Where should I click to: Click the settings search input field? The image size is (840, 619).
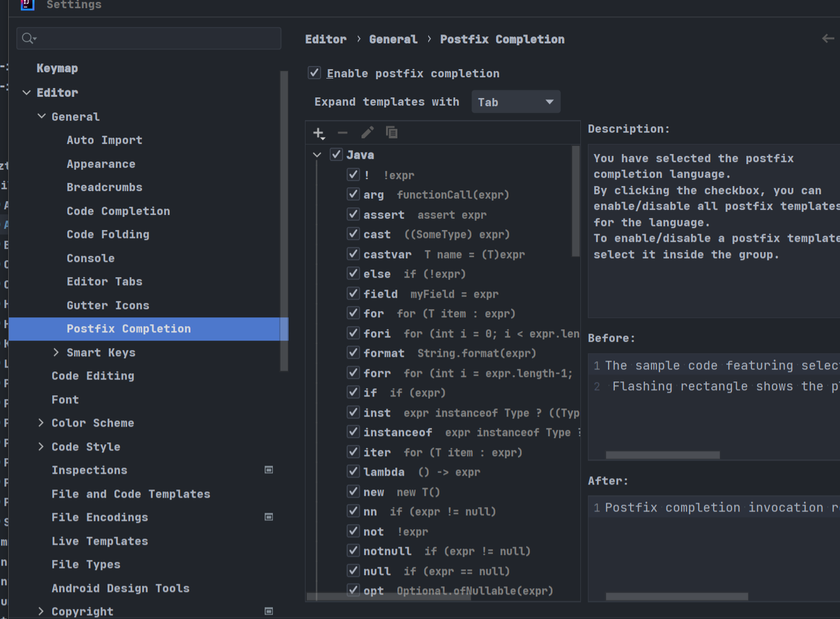(x=148, y=38)
